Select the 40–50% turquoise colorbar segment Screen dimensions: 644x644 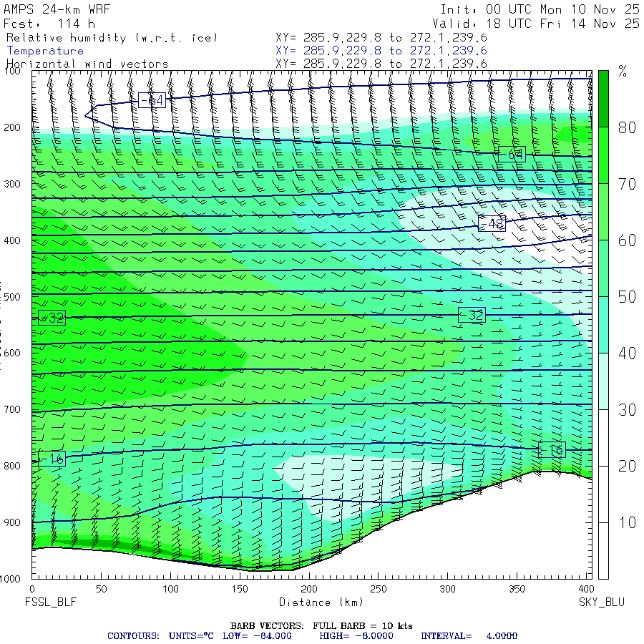point(603,324)
